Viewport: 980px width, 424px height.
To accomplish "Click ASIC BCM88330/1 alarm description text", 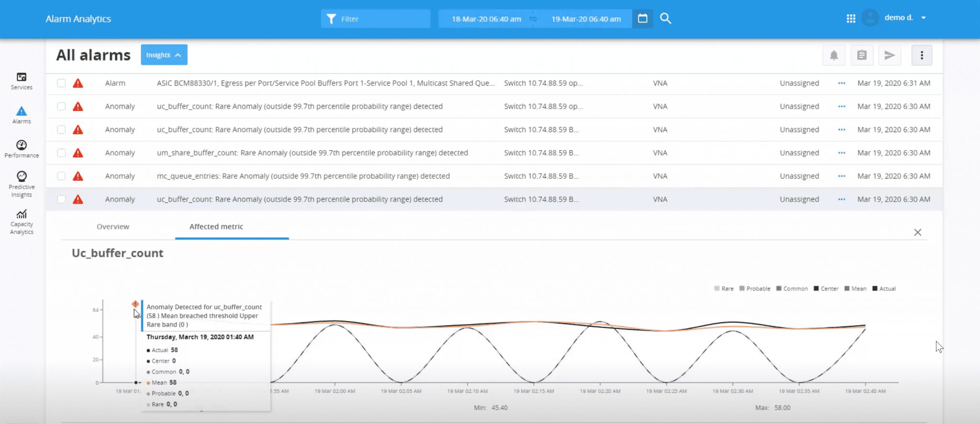I will click(x=326, y=83).
